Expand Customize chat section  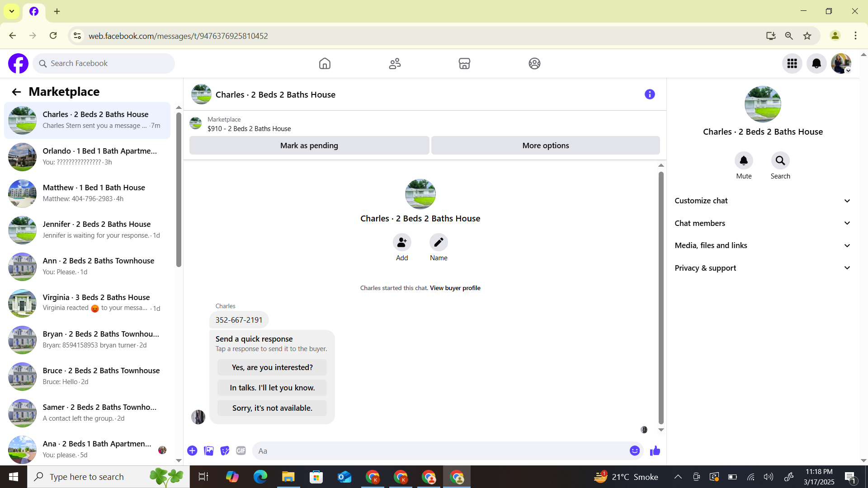[763, 201]
